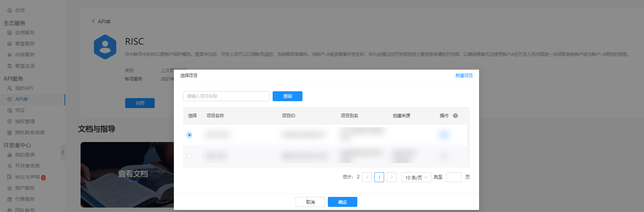The image size is (644, 212).
Task: Click the 我的API user icon
Action: click(x=10, y=88)
